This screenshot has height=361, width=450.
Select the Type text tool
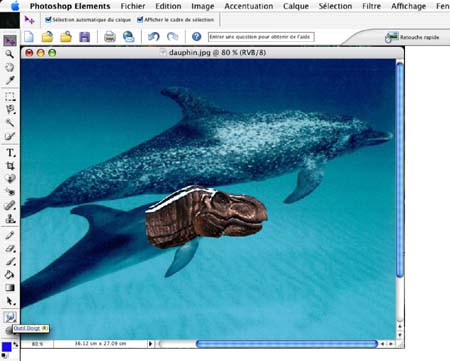tap(10, 153)
